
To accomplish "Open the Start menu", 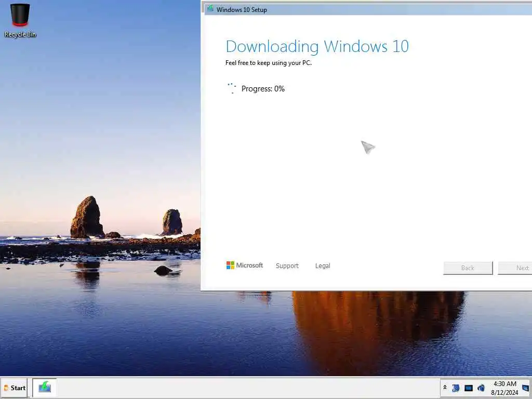I will 14,388.
